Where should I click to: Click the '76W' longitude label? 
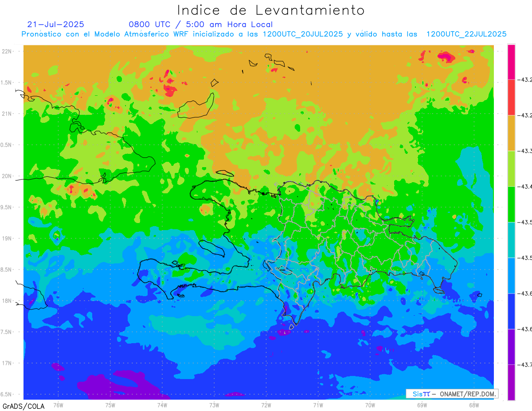tap(58, 405)
